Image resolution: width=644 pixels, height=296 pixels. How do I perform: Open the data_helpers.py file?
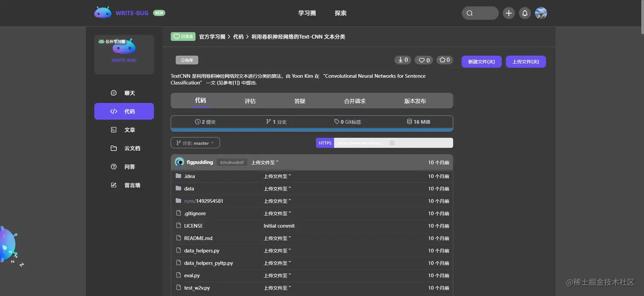pyautogui.click(x=202, y=250)
